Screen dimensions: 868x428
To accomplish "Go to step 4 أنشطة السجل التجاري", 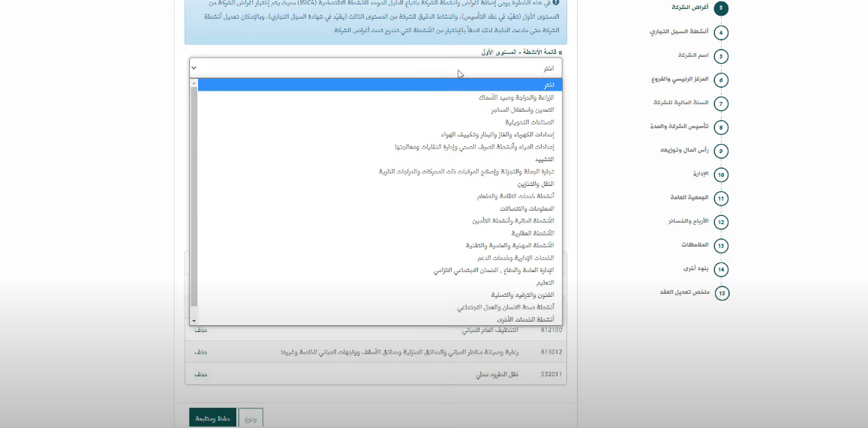I will pyautogui.click(x=720, y=33).
